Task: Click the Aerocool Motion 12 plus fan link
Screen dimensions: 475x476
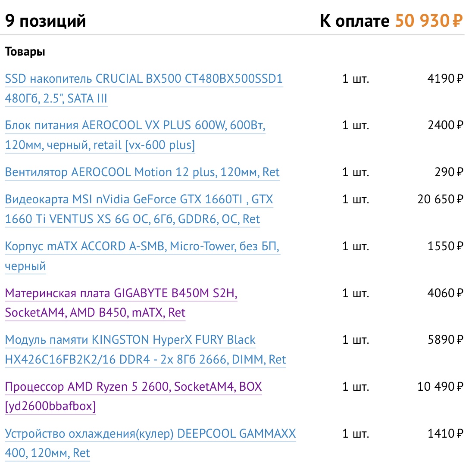Action: click(142, 172)
